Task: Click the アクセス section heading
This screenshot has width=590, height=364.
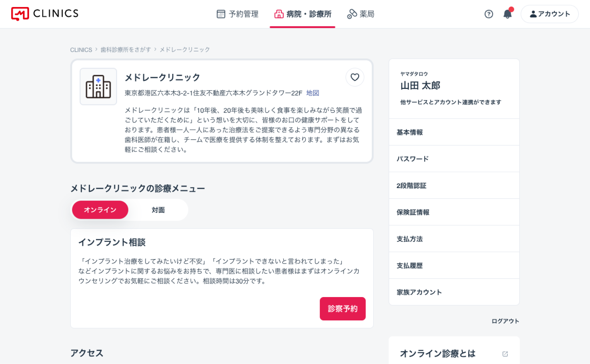Action: point(87,353)
